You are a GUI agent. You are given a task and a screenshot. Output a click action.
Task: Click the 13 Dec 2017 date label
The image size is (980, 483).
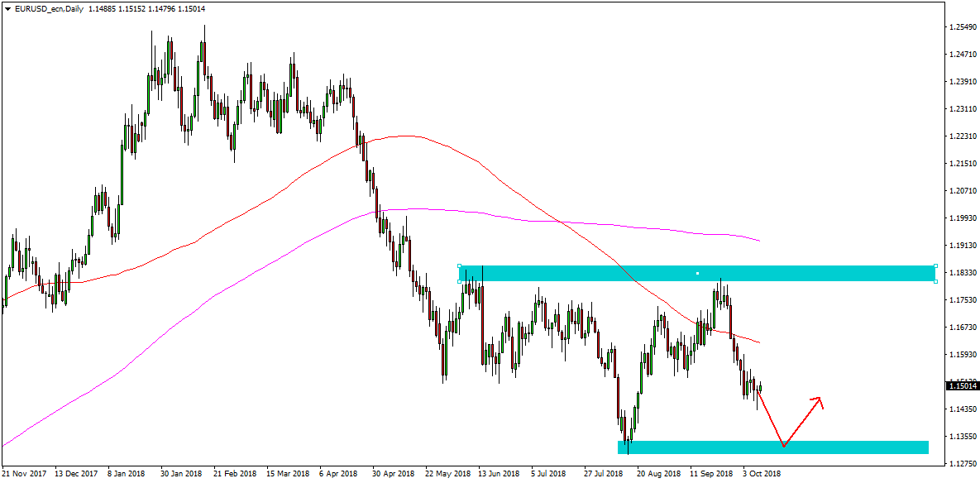tap(75, 474)
